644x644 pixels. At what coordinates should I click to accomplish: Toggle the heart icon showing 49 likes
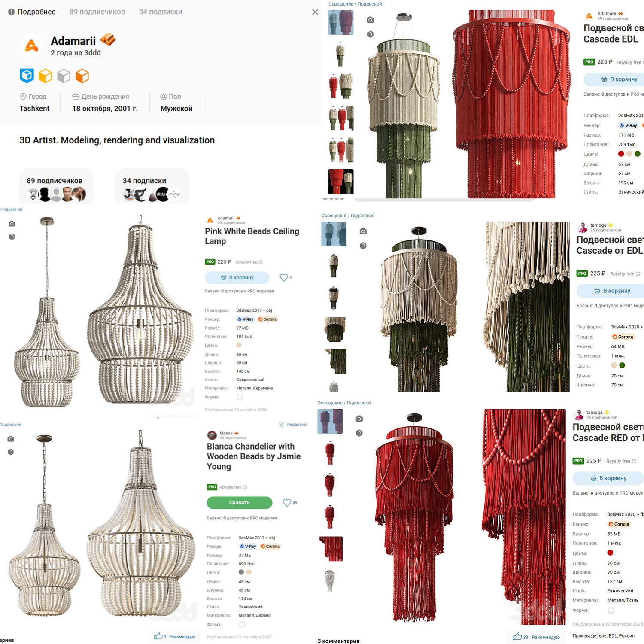coord(287,502)
